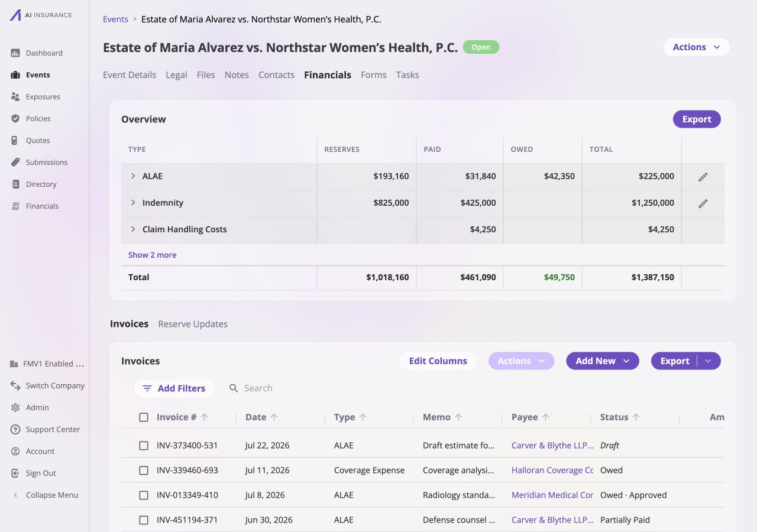Click the Partially Paid status text

625,520
